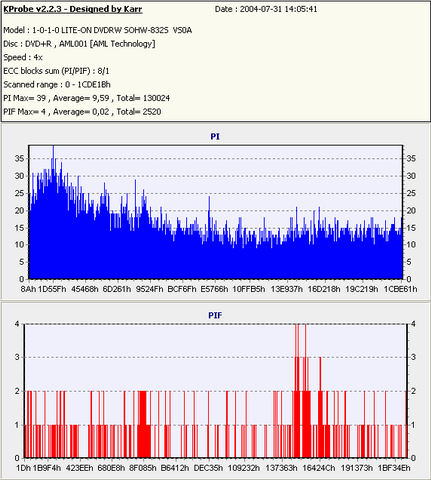
Task: Click the PIF Max statistics line
Action: [x=82, y=112]
